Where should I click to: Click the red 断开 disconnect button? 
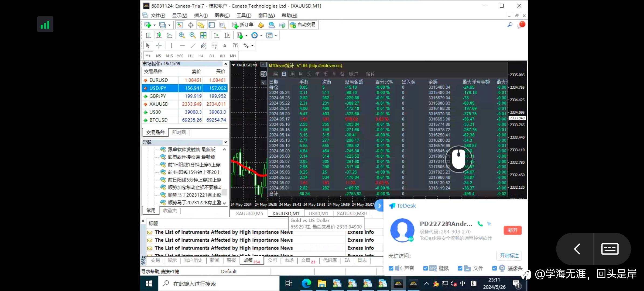(x=512, y=230)
